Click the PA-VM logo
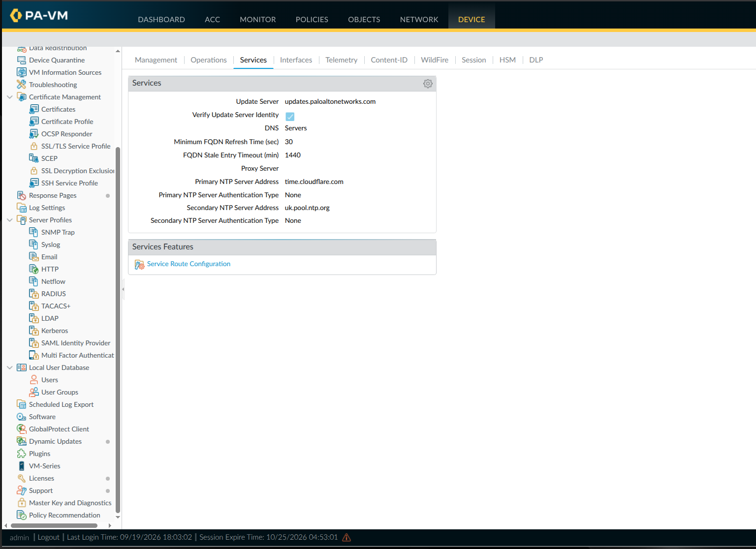Viewport: 756px width, 549px height. click(x=39, y=15)
